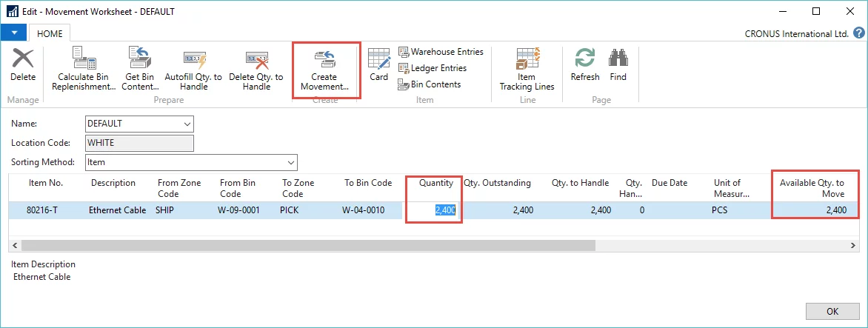
Task: Expand the Name dropdown
Action: pos(187,124)
